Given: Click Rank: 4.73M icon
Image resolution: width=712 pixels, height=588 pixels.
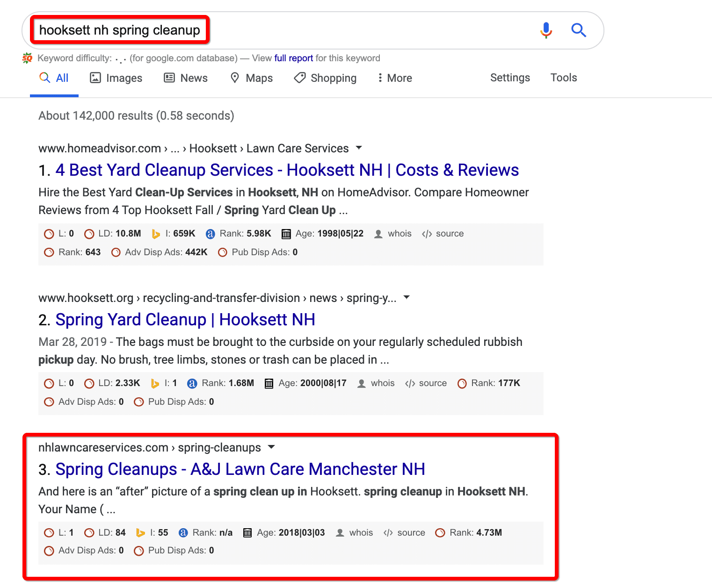Looking at the screenshot, I should [x=440, y=533].
